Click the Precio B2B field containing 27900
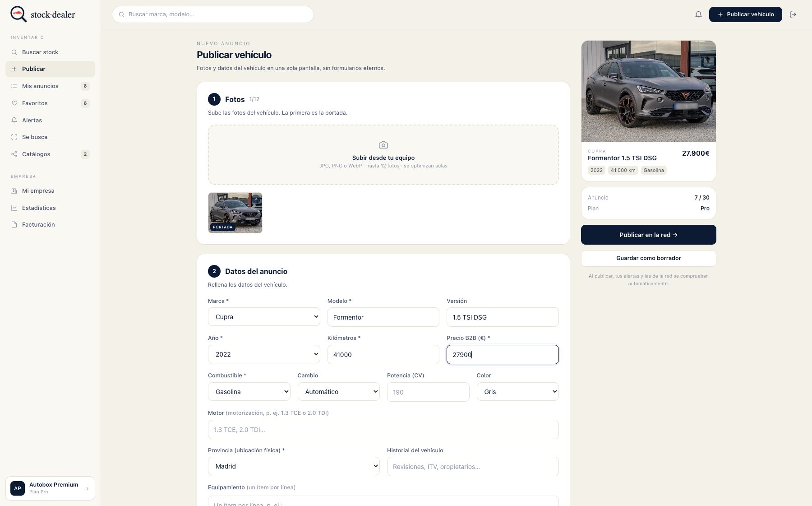 pos(503,355)
